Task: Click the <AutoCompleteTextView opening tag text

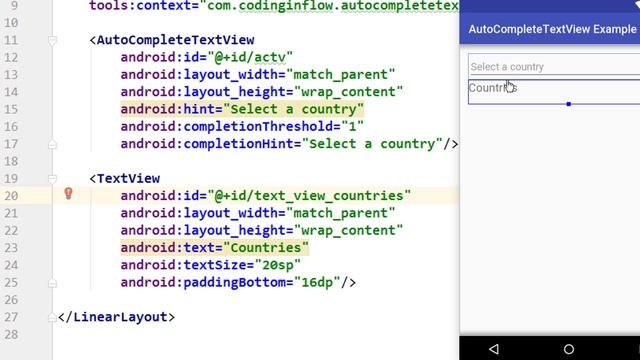Action: coord(172,40)
